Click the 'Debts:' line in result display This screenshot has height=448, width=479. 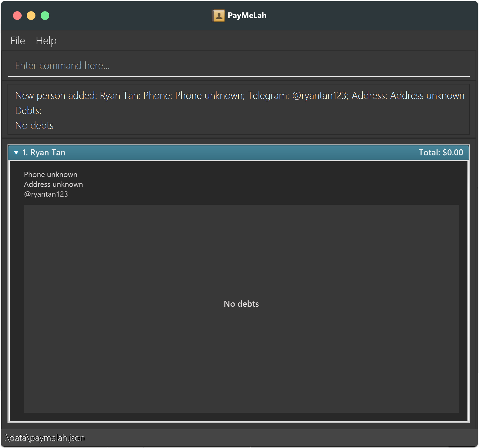click(28, 110)
